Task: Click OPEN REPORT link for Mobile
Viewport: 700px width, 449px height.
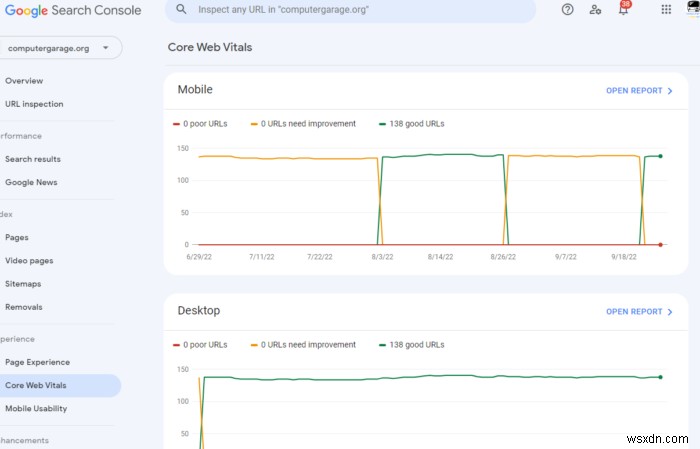Action: pyautogui.click(x=639, y=91)
